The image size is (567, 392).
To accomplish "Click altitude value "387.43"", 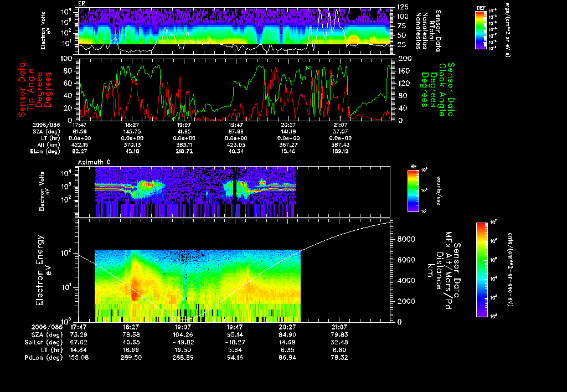I will (x=340, y=145).
